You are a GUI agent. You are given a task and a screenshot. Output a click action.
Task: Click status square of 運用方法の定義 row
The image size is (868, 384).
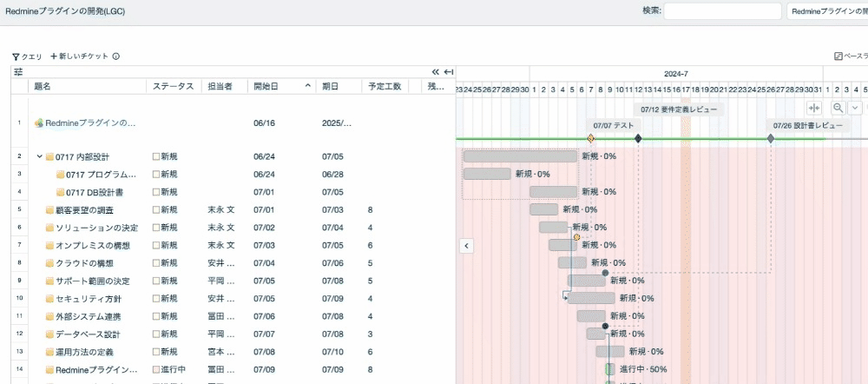point(156,352)
